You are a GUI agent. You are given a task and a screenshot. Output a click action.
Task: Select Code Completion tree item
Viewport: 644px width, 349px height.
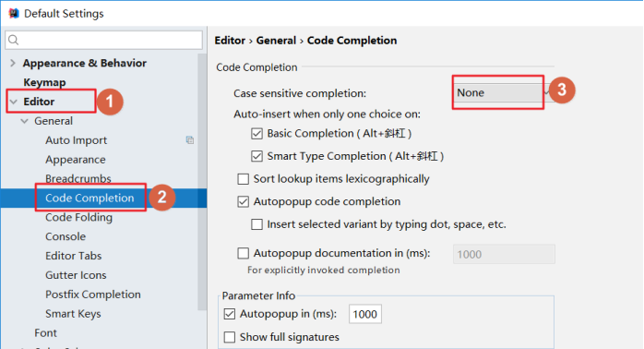tap(89, 199)
